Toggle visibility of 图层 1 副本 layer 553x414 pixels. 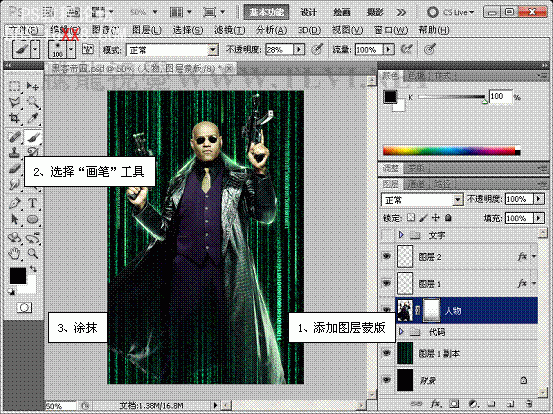click(387, 353)
